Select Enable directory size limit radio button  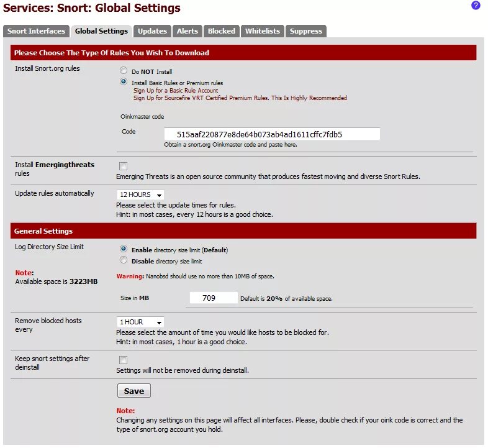tap(124, 249)
